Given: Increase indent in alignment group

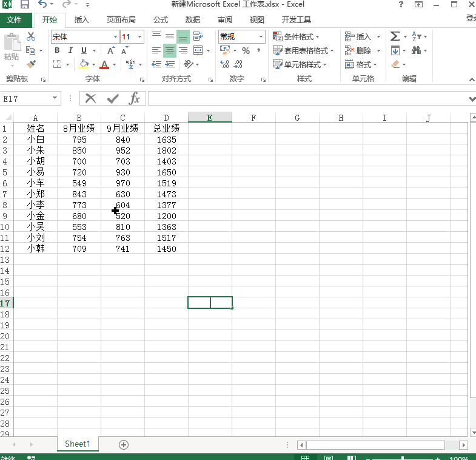Looking at the screenshot, I should [x=170, y=64].
